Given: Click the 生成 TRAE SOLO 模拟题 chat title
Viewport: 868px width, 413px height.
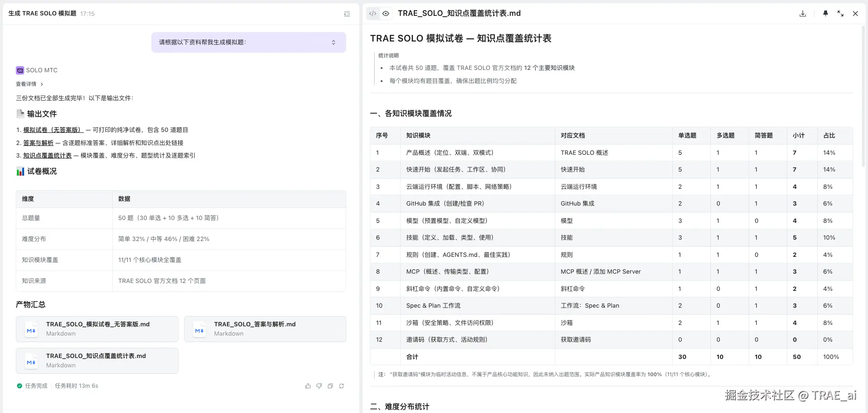Looking at the screenshot, I should pos(42,14).
